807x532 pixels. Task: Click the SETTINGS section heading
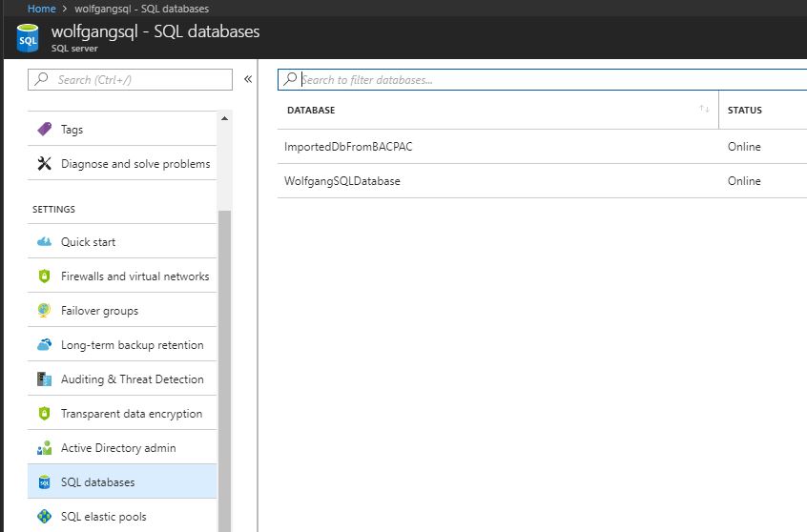pos(53,210)
